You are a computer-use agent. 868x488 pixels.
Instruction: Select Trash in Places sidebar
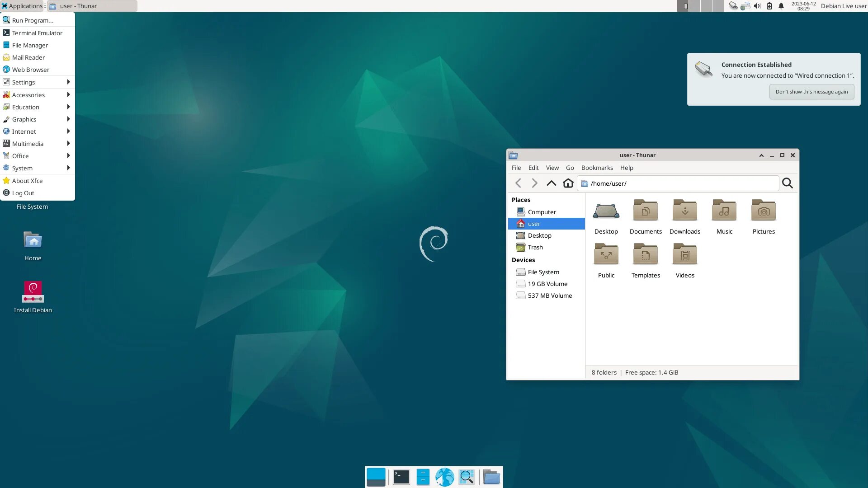535,247
